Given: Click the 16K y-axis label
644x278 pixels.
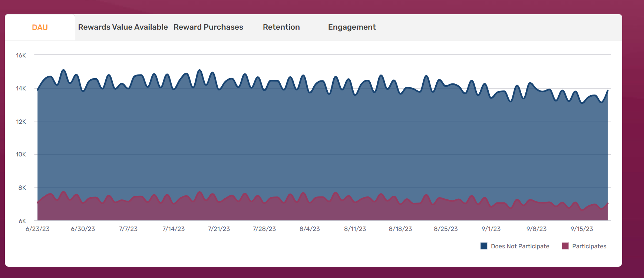Looking at the screenshot, I should [x=21, y=55].
